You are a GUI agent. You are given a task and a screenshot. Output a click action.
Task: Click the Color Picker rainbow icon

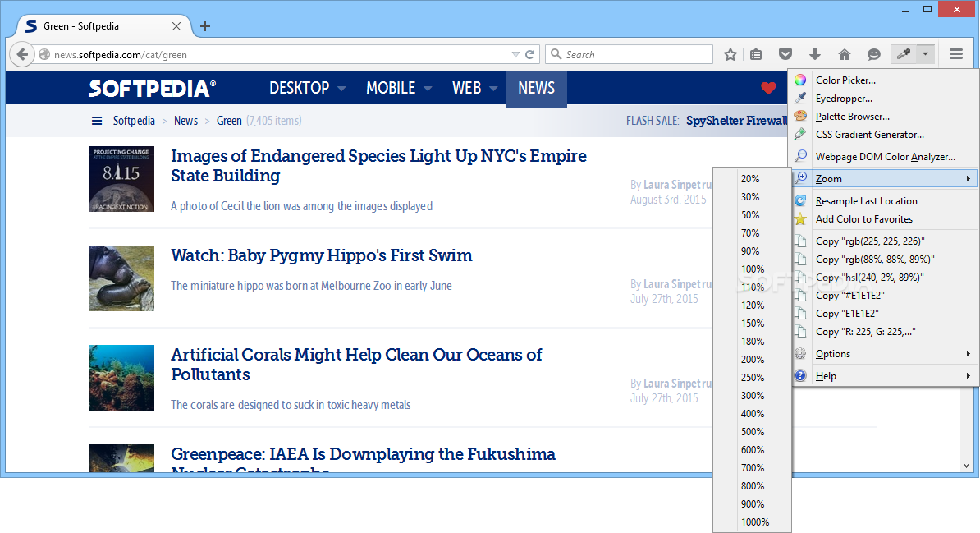tap(800, 80)
